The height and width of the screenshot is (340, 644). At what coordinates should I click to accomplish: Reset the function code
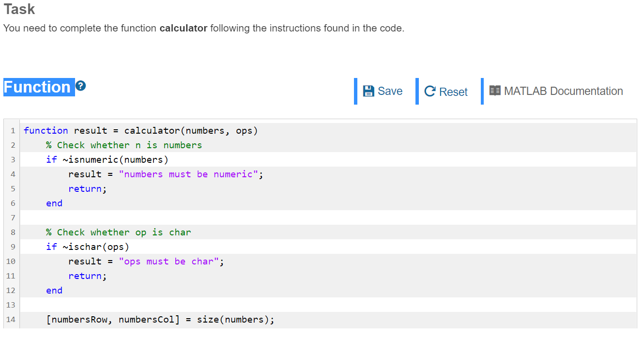point(446,92)
